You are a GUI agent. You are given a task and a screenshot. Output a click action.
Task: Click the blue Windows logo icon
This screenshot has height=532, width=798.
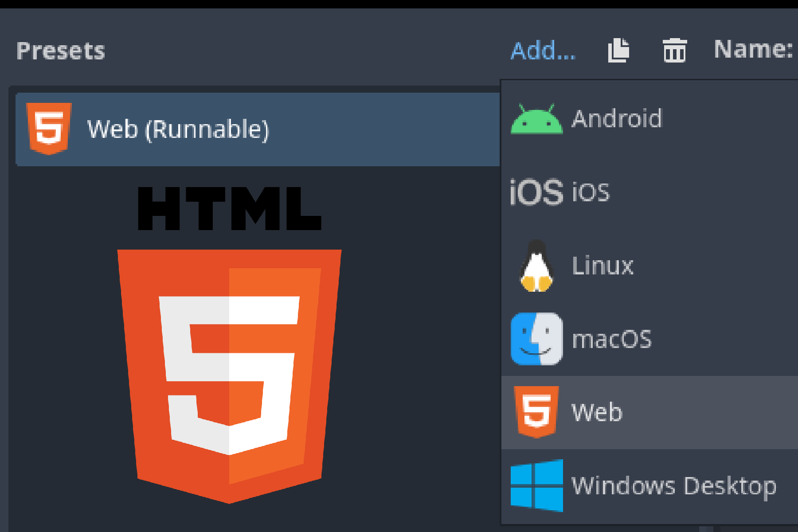536,486
